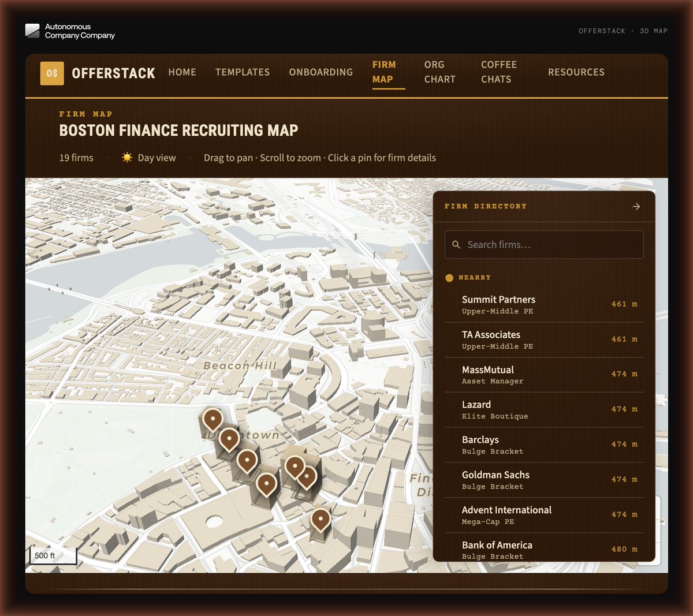Select the lowest isolated map pin
The image size is (693, 616).
pyautogui.click(x=321, y=520)
